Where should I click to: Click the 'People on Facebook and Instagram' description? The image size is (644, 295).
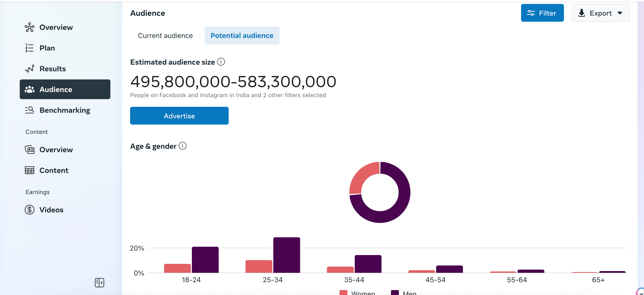click(x=228, y=95)
